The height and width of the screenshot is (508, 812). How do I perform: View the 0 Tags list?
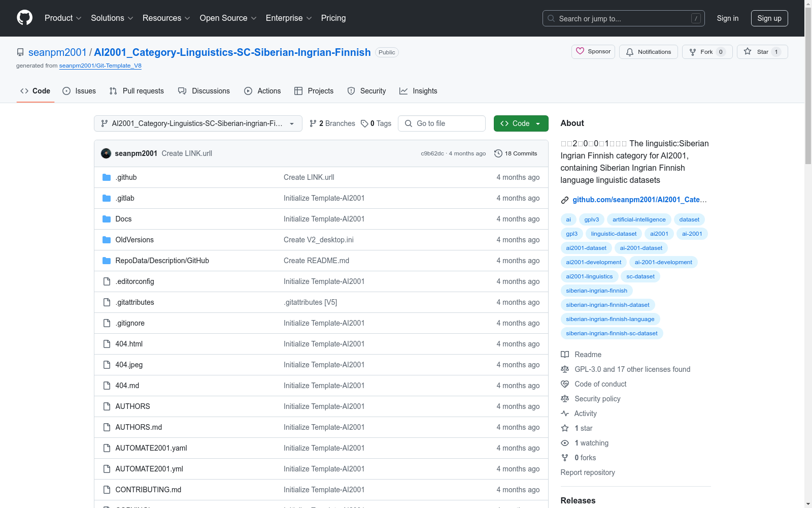(x=376, y=123)
